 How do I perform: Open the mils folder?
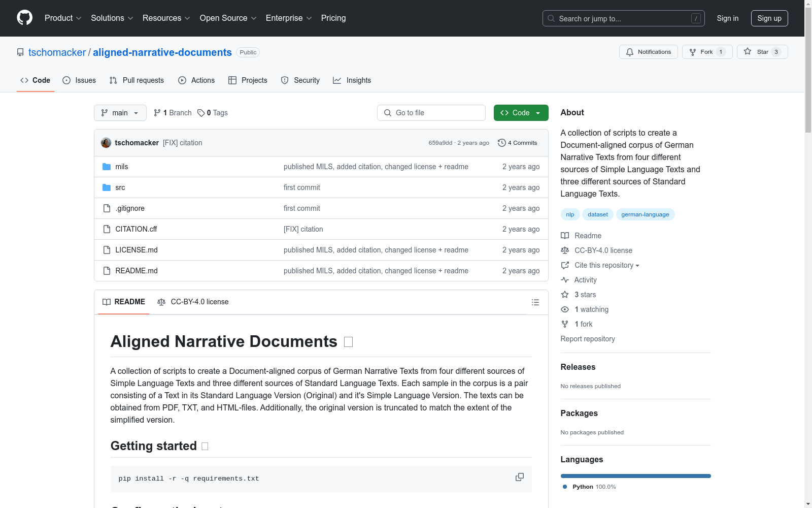122,167
